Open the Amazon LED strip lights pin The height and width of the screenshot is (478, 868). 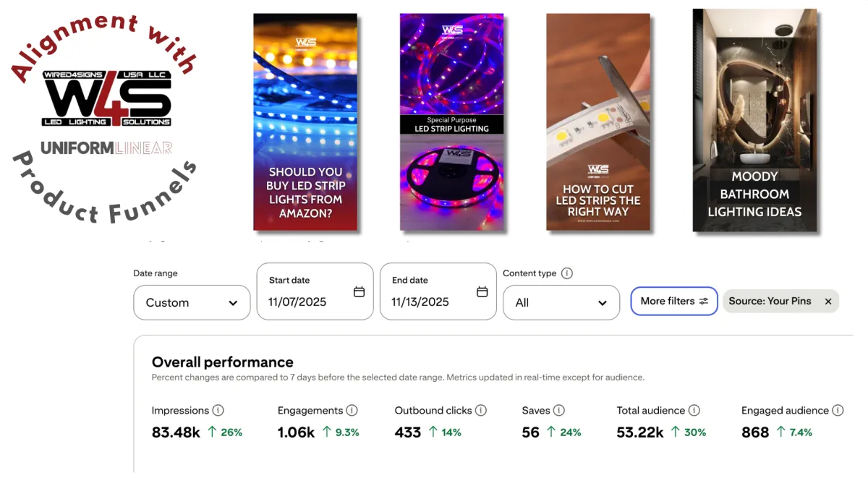tap(305, 121)
